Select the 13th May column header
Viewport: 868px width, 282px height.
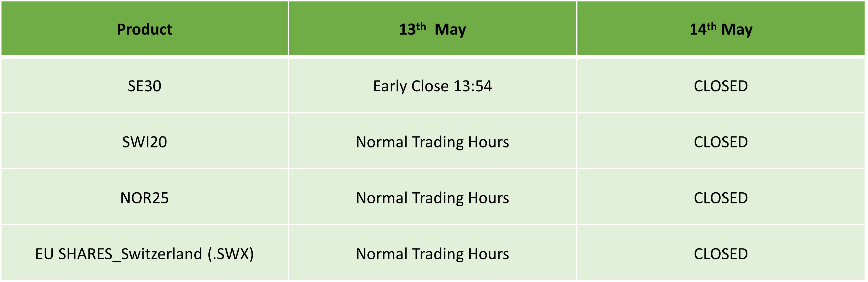432,29
